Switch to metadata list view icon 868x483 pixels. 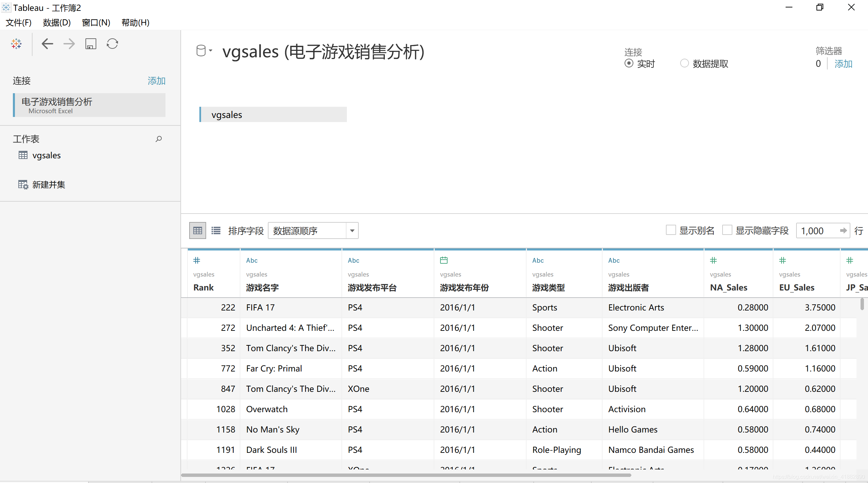(x=216, y=231)
